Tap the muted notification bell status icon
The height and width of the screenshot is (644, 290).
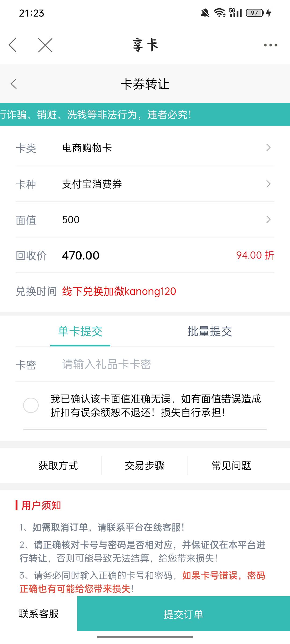tap(205, 13)
